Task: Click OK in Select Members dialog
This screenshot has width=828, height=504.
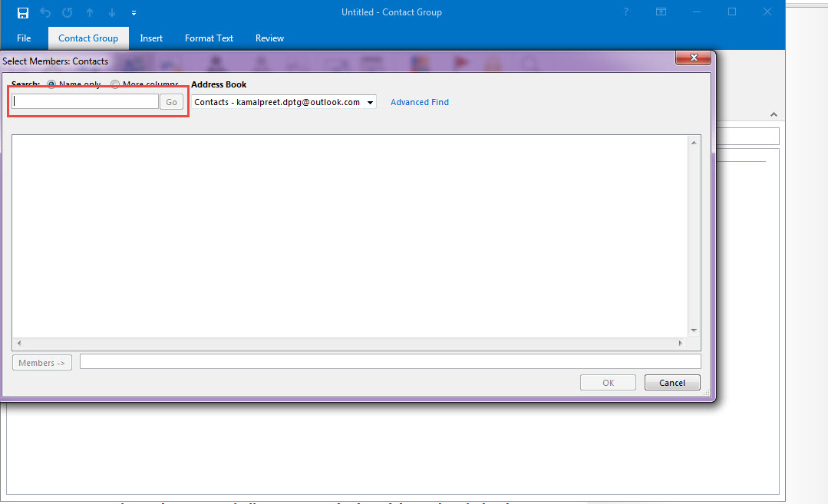Action: (x=608, y=383)
